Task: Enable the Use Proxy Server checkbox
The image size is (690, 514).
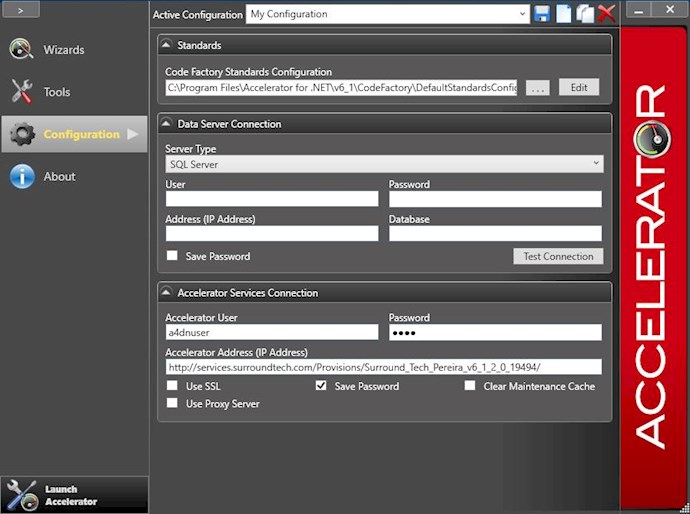Action: click(172, 403)
